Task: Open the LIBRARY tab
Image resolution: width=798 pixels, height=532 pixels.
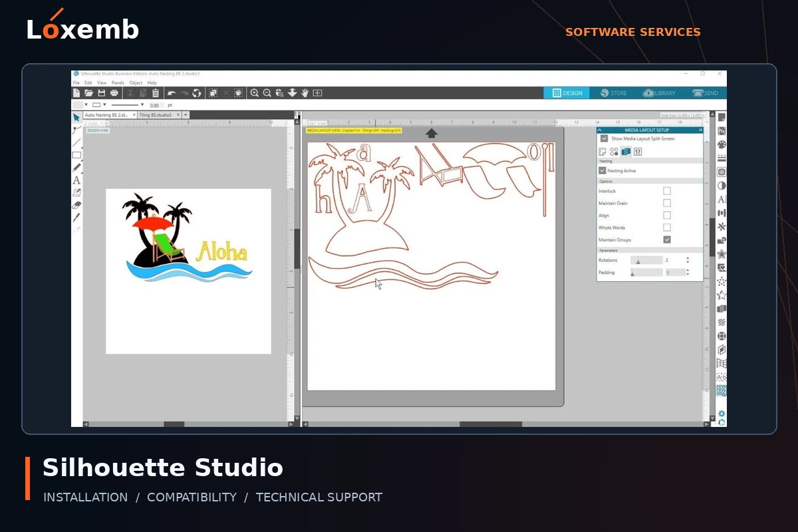Action: (659, 93)
